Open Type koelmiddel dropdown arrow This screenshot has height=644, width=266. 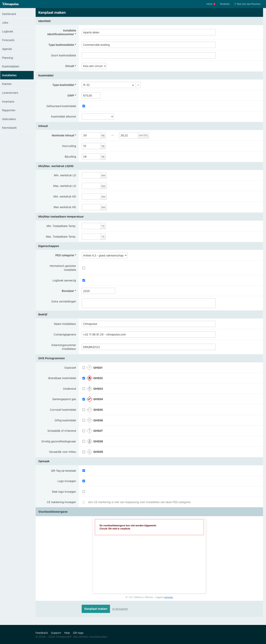pyautogui.click(x=138, y=85)
